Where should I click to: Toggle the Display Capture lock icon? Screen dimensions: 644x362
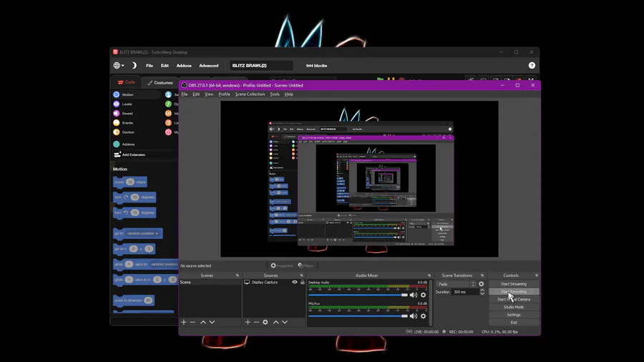click(x=302, y=283)
